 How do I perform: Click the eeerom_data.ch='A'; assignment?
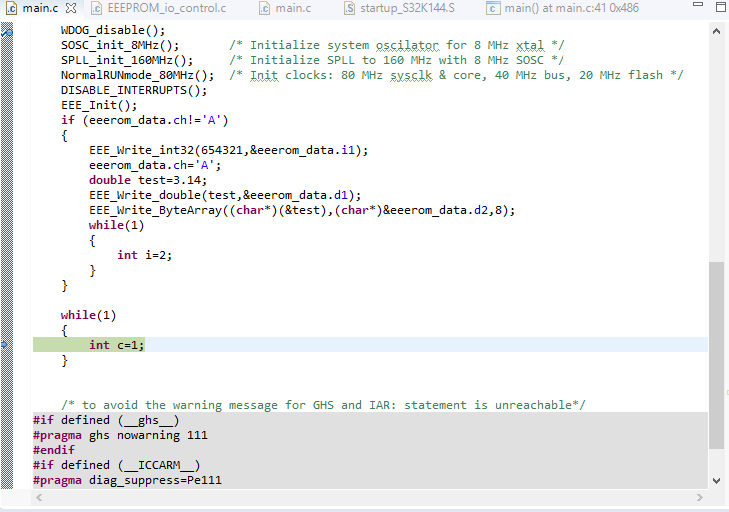155,165
